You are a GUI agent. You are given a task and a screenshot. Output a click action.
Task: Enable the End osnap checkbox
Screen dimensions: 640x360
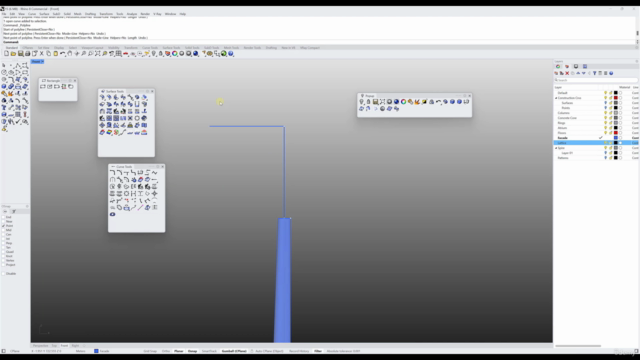click(x=4, y=217)
